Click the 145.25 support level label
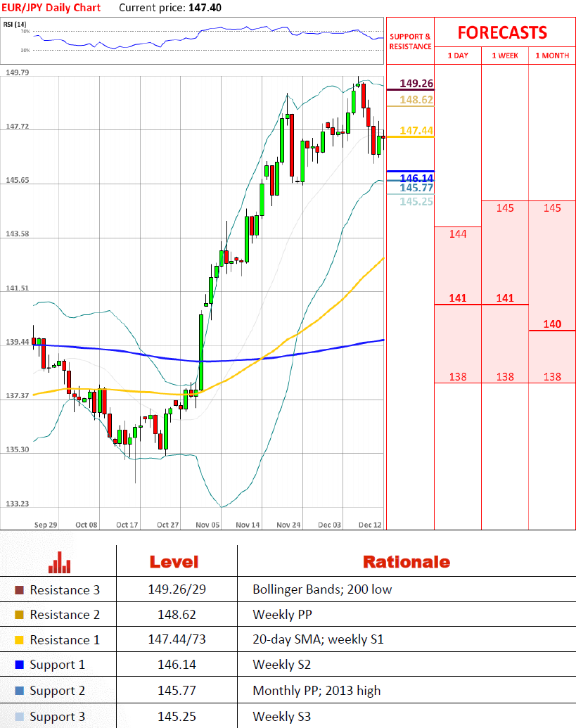 (416, 201)
